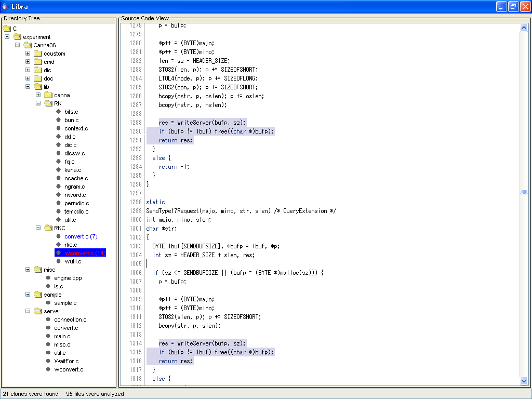Click the C: drive folder icon
Screen dimensions: 532x399
[x=6, y=29]
